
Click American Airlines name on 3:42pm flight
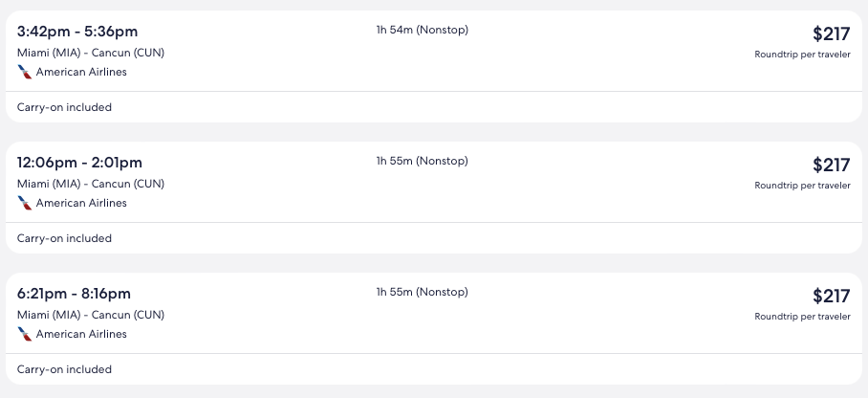81,72
